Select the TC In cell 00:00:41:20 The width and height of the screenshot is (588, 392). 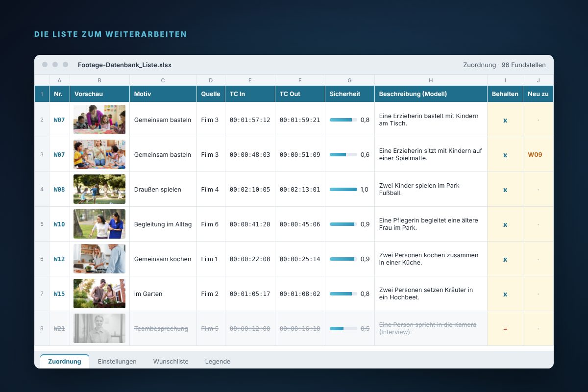pos(250,224)
